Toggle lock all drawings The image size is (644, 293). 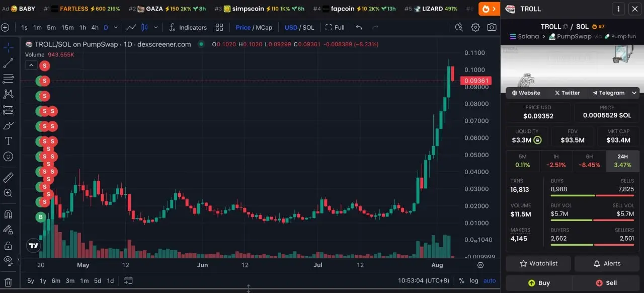pos(8,245)
